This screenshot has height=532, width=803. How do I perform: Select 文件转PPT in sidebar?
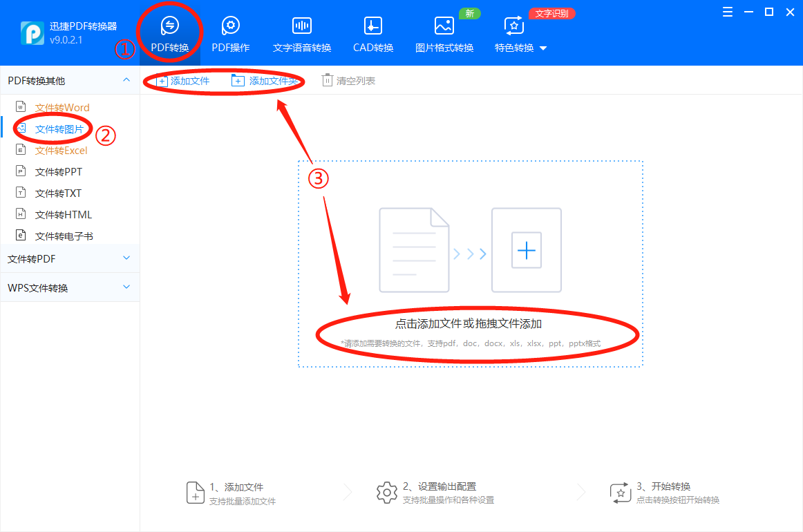58,172
